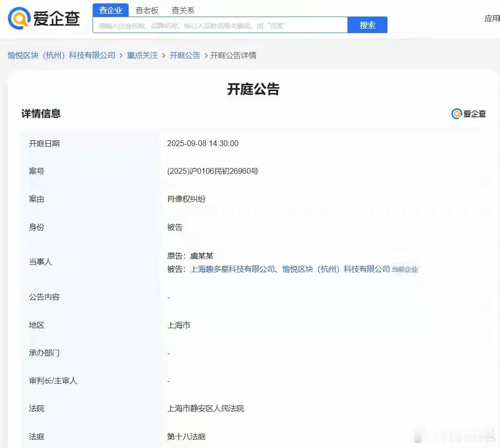Switch to the 查老板 tab
Viewport: 500px width, 448px height.
[147, 11]
